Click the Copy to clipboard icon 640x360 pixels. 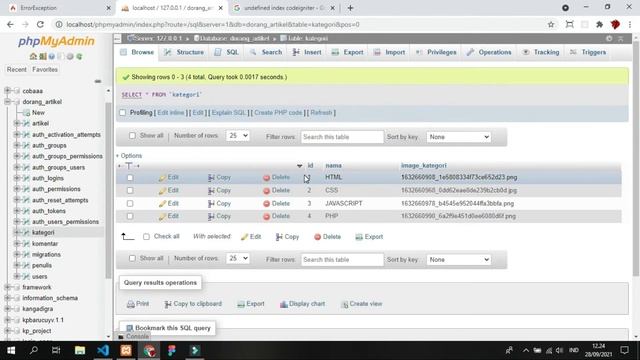click(168, 304)
